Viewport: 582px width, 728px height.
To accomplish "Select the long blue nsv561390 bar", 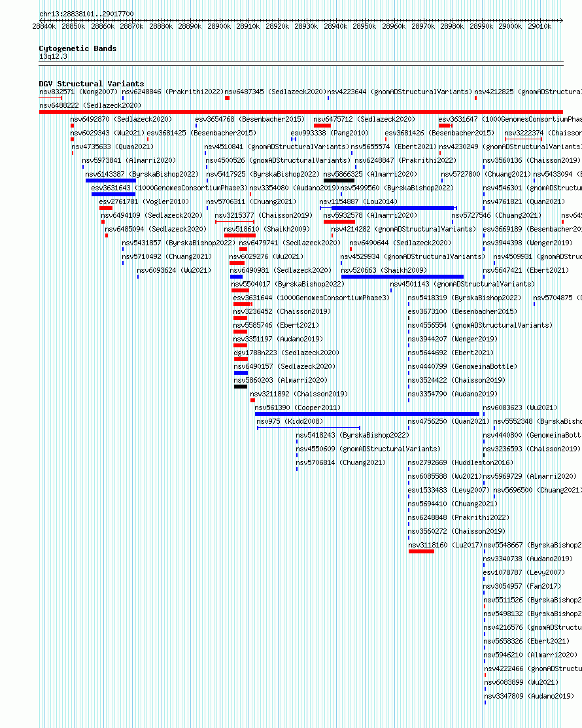I will 367,413.
